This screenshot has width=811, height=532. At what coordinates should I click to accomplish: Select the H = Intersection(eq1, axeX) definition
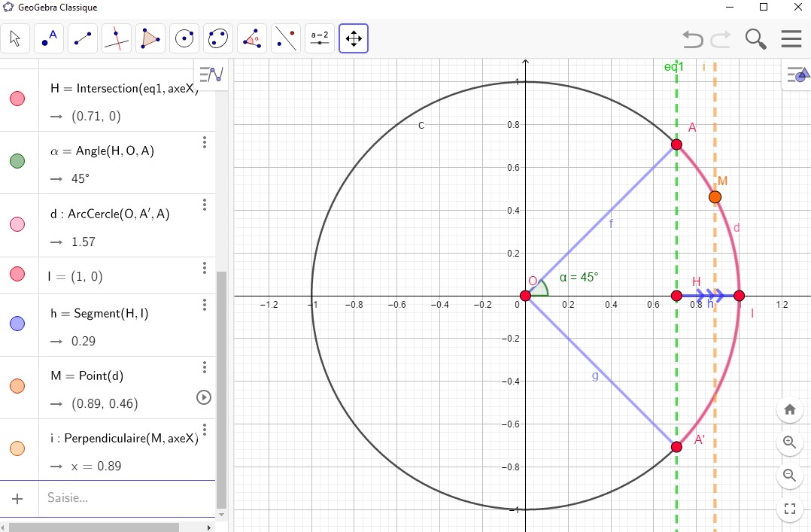click(x=125, y=89)
